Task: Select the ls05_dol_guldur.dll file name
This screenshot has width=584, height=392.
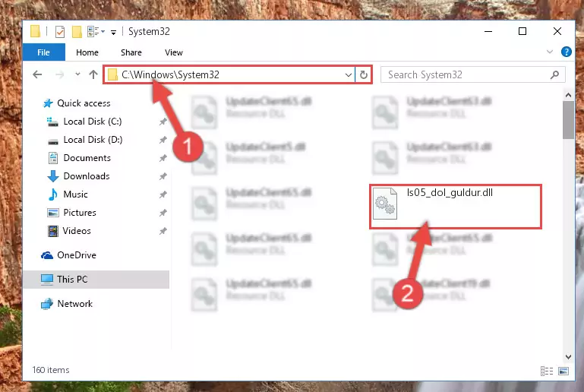Action: (450, 193)
